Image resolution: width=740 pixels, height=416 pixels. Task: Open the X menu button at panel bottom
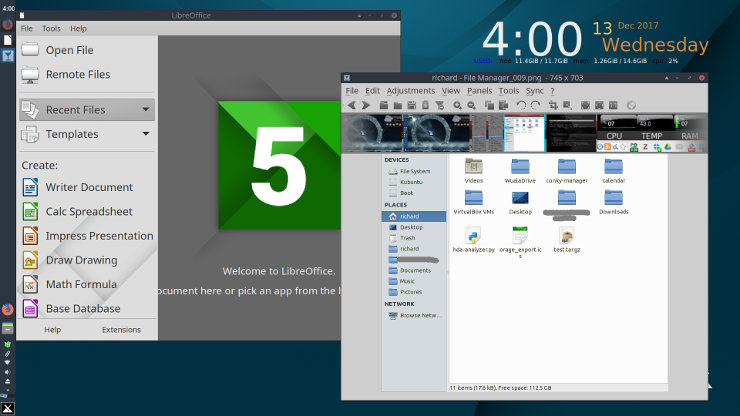(x=8, y=408)
